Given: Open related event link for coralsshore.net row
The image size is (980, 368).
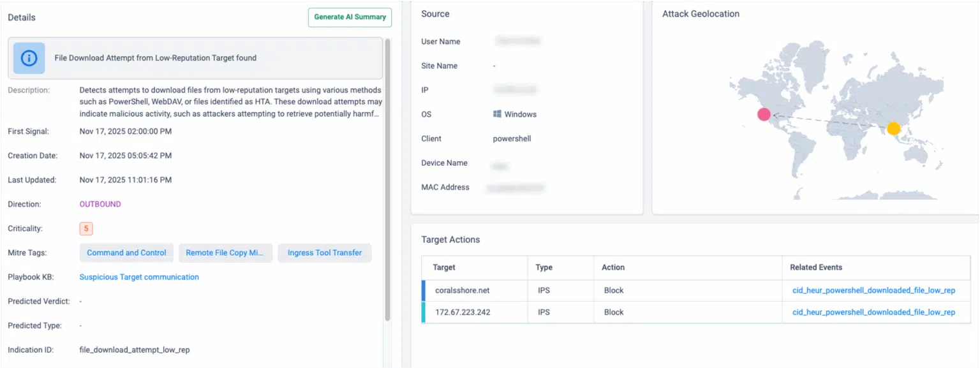Looking at the screenshot, I should pos(873,290).
